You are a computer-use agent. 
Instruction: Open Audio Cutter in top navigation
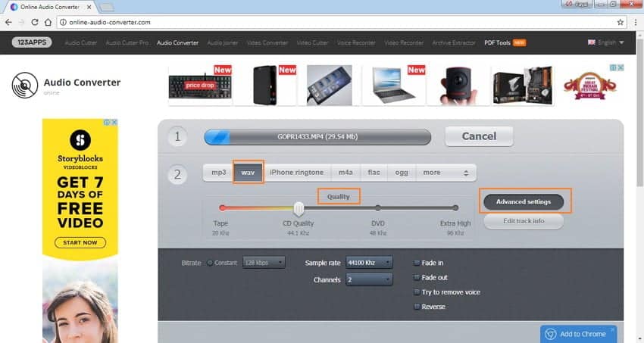[81, 42]
